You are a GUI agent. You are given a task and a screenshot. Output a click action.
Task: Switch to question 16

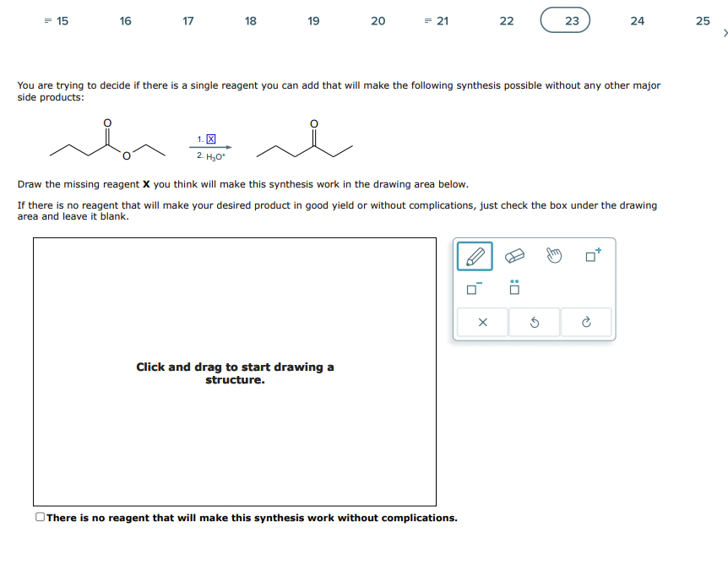pos(125,20)
